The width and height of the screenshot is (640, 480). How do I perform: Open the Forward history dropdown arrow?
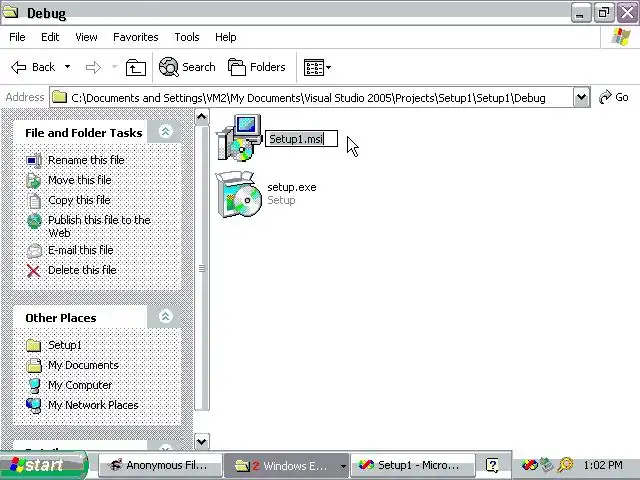114,67
